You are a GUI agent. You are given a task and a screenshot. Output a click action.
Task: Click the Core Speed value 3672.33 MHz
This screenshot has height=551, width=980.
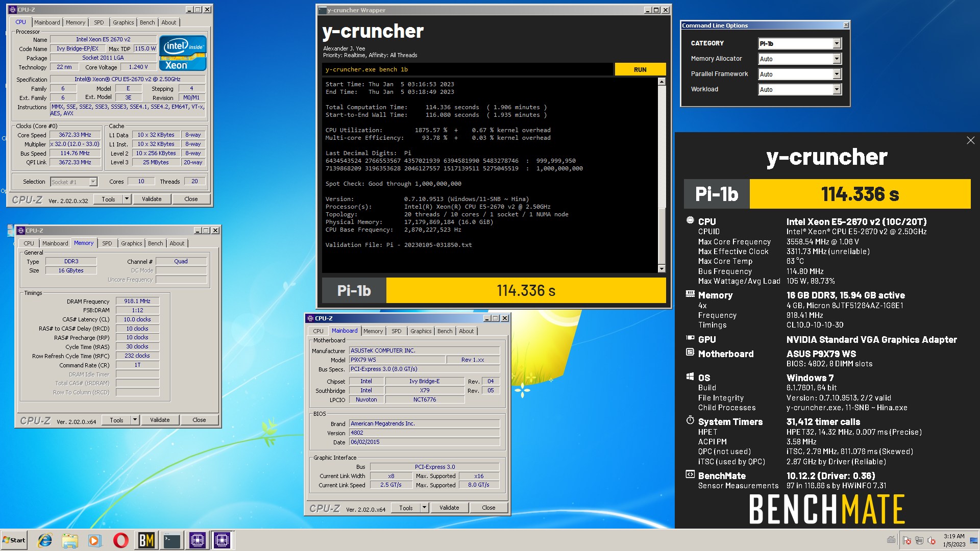[75, 135]
